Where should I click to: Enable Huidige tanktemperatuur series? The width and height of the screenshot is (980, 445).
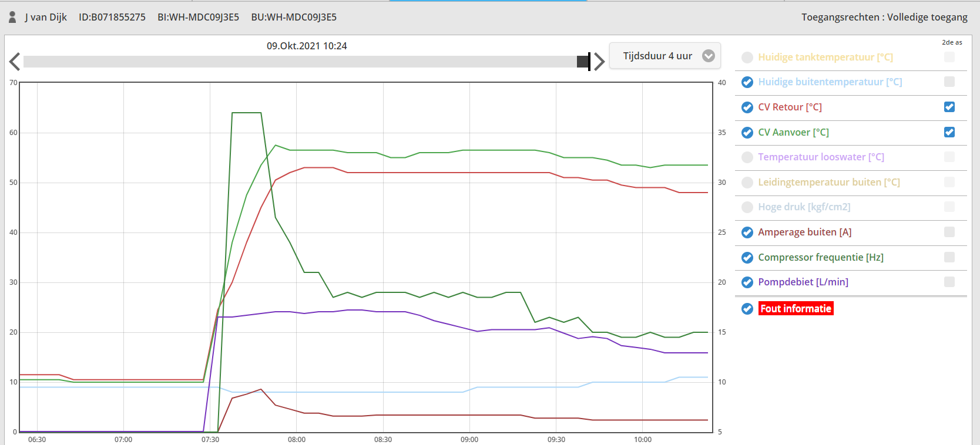pyautogui.click(x=747, y=58)
